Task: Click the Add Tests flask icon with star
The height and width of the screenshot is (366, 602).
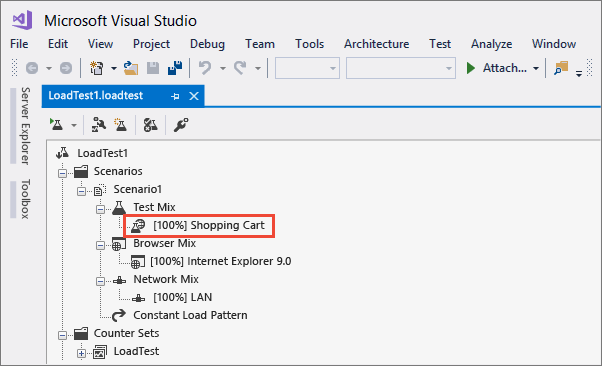Action: pos(121,124)
